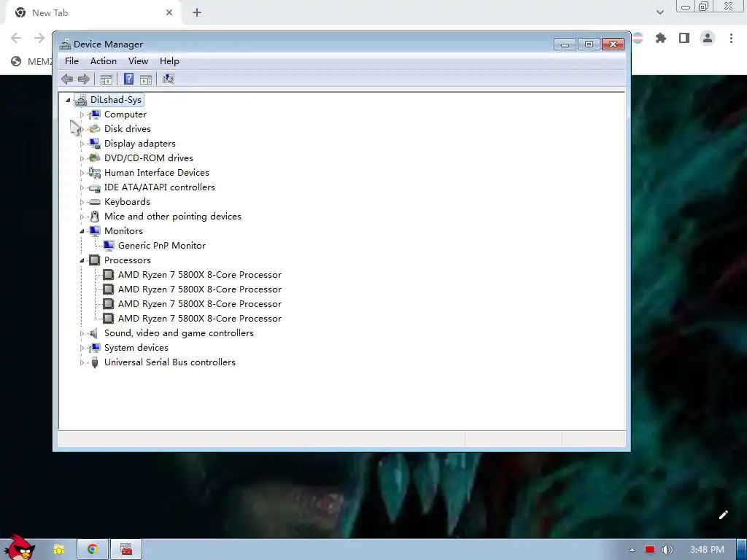Screen dimensions: 747x560
Task: Click the Mice and other pointing devices icon
Action: (95, 217)
